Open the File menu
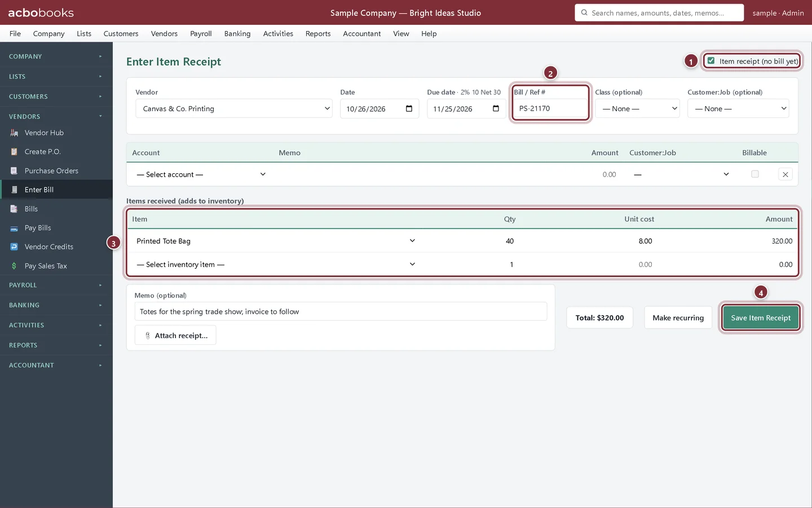 pyautogui.click(x=15, y=33)
